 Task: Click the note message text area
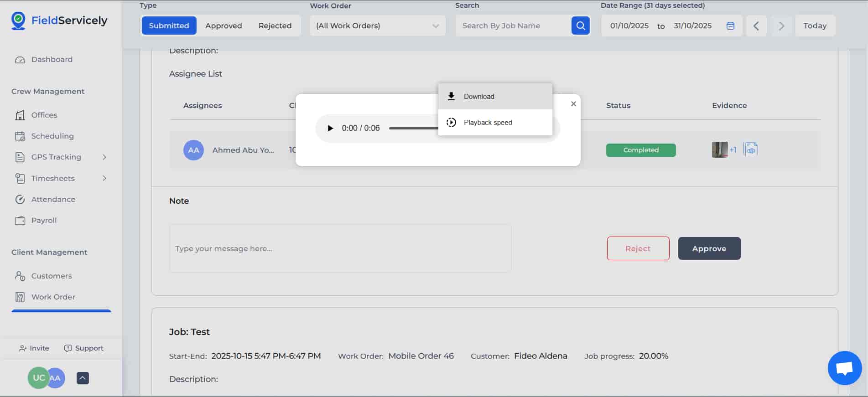pos(340,248)
